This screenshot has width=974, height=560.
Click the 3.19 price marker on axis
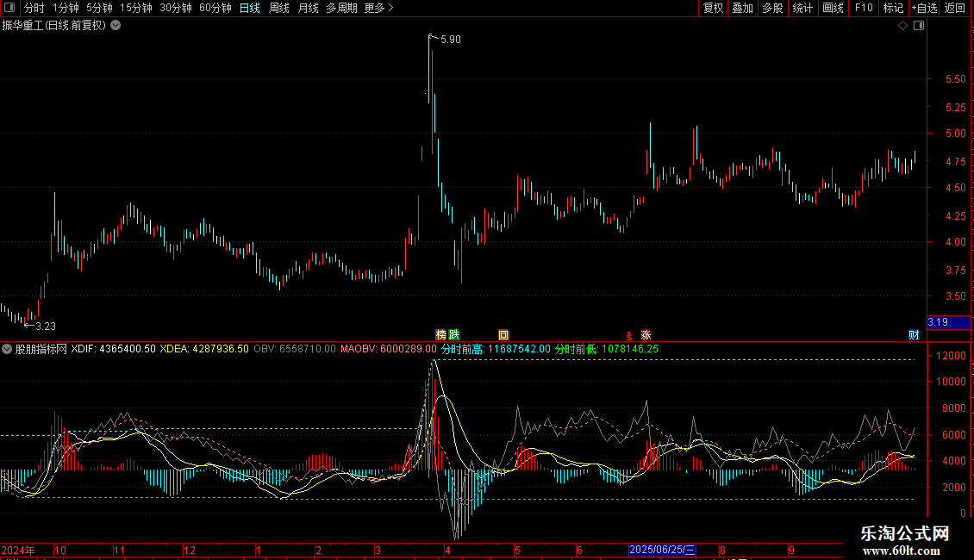tap(938, 322)
